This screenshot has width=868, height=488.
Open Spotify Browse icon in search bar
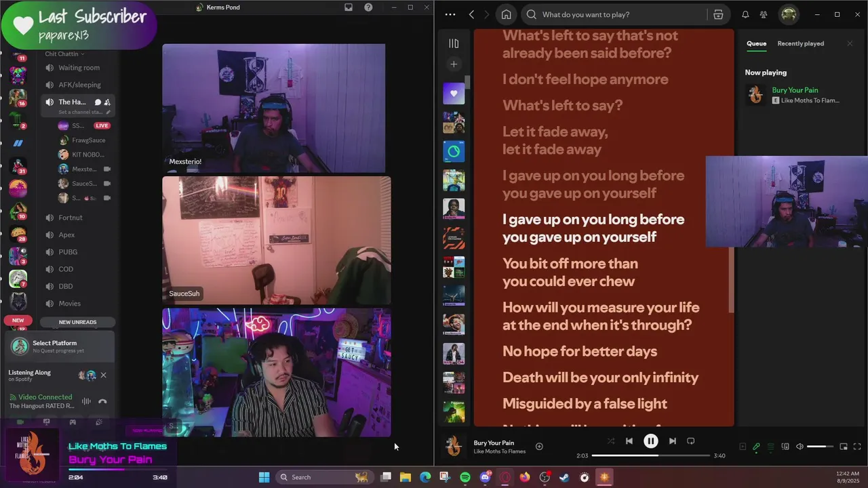(x=718, y=14)
